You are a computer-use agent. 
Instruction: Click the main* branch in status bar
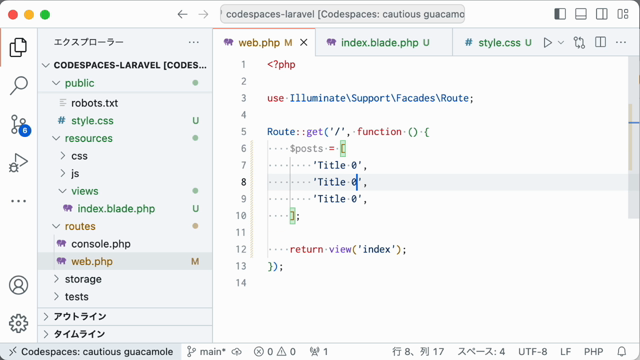point(206,351)
